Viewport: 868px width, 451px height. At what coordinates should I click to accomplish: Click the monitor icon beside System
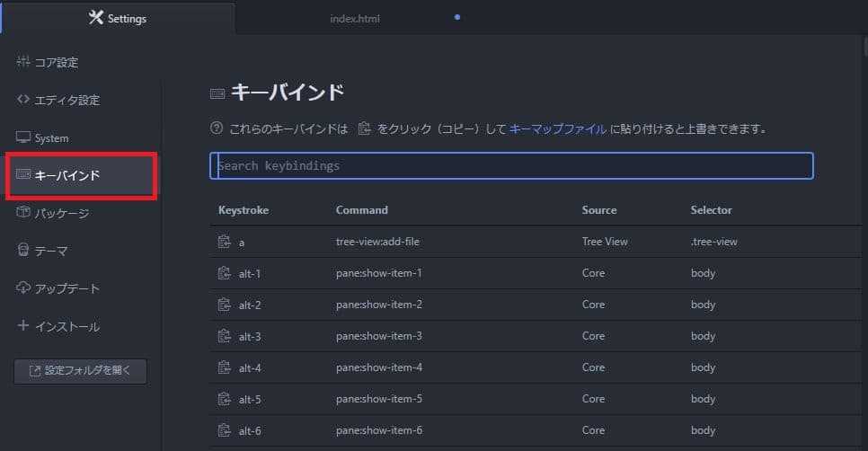tap(23, 137)
